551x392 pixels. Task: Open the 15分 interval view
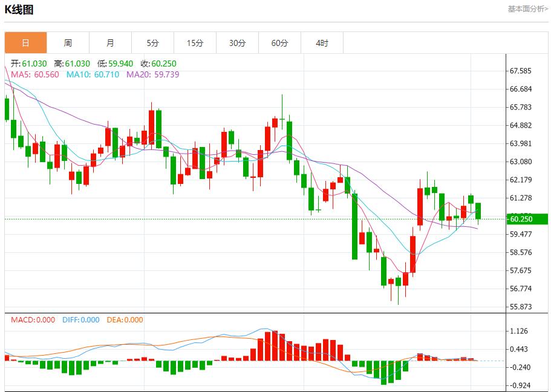click(195, 42)
